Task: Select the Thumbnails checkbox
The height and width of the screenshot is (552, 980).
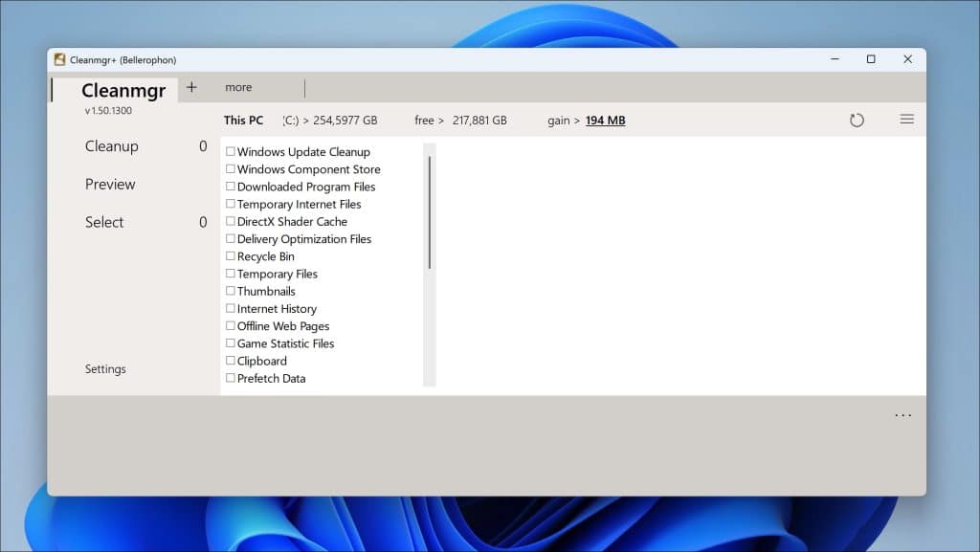Action: coord(231,291)
